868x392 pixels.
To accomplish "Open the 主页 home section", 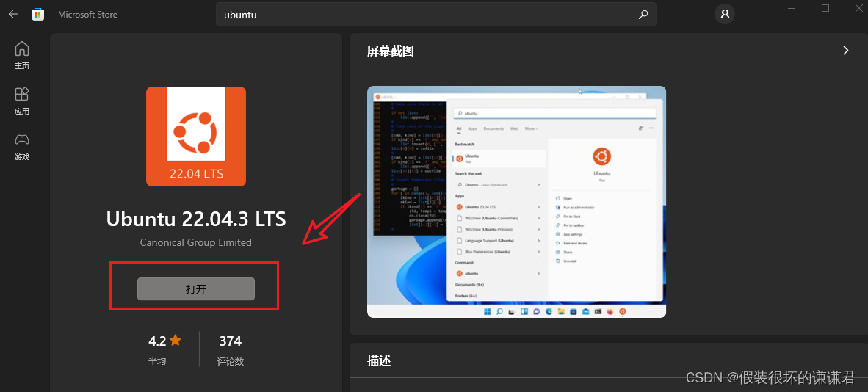I will 21,55.
